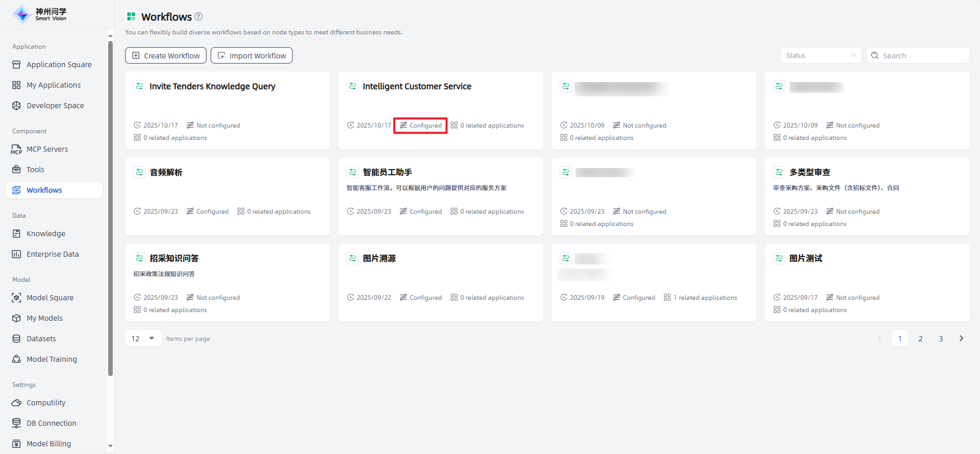Screen dimensions: 980x454
Task: Click the Smart Vision logo
Action: pos(39,14)
